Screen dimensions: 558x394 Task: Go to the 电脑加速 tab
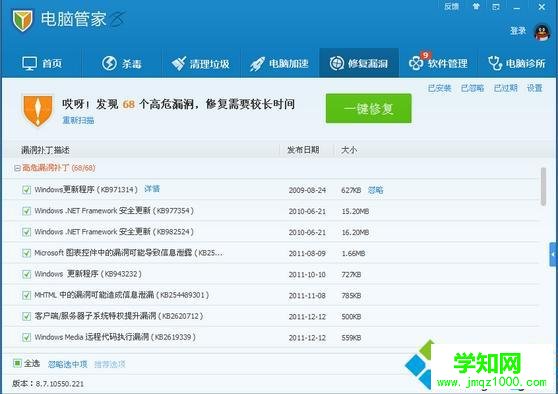pos(279,63)
